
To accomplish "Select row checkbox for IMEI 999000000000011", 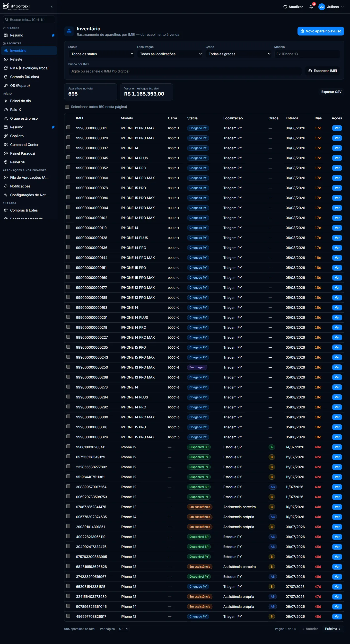I will pos(68,127).
